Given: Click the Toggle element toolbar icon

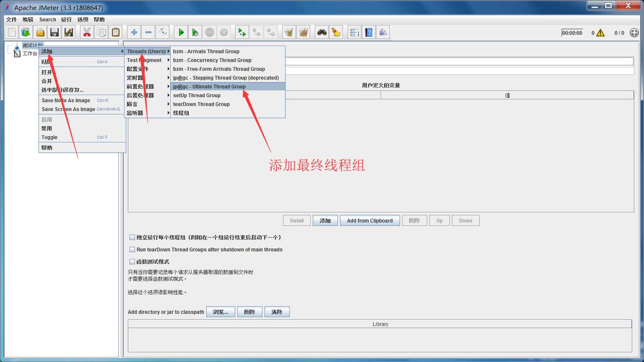Looking at the screenshot, I should (162, 32).
